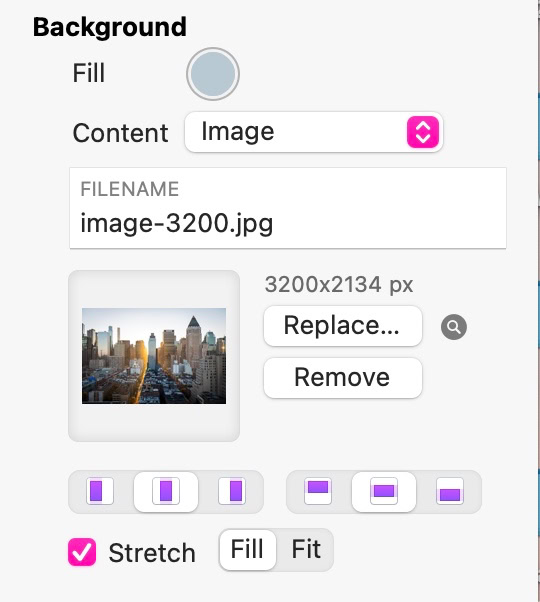
Task: Center background image horizontally
Action: click(x=166, y=491)
